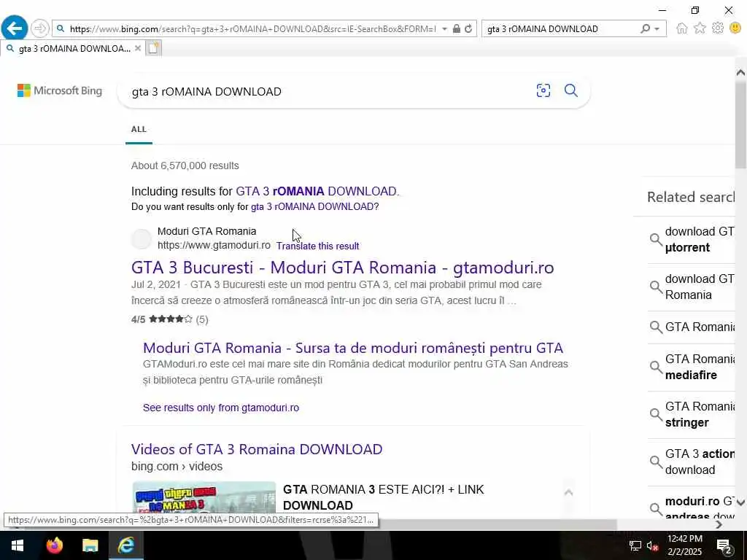The height and width of the screenshot is (560, 747).
Task: Open 'Videos of GTA 3 Romaina DOWNLOAD' link
Action: pyautogui.click(x=257, y=449)
